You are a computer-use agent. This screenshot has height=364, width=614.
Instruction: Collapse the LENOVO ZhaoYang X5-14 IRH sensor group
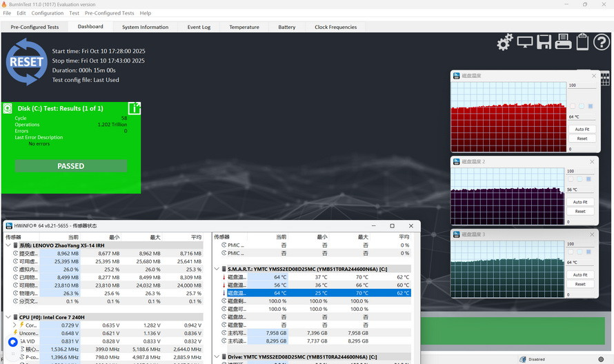(8, 245)
